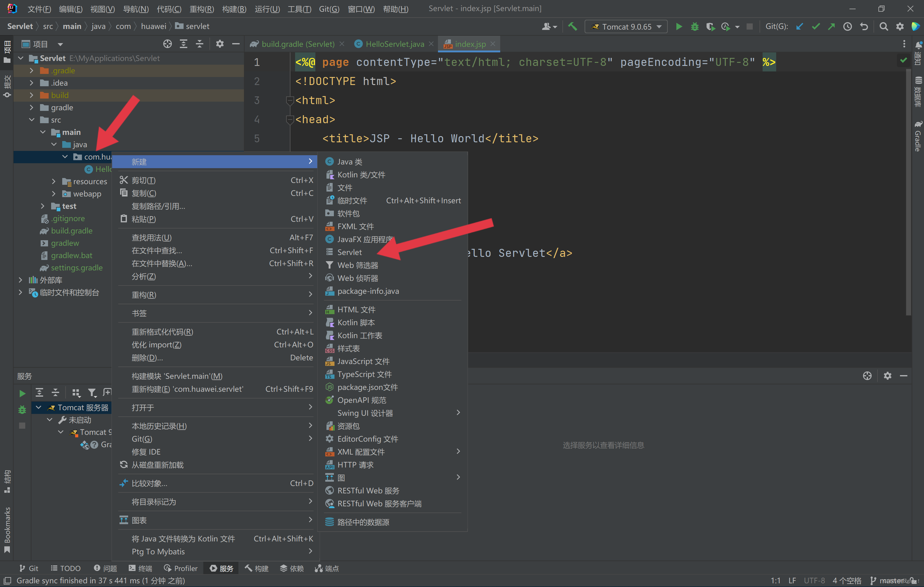
Task: Open the Database tool window on right sidebar
Action: point(918,92)
